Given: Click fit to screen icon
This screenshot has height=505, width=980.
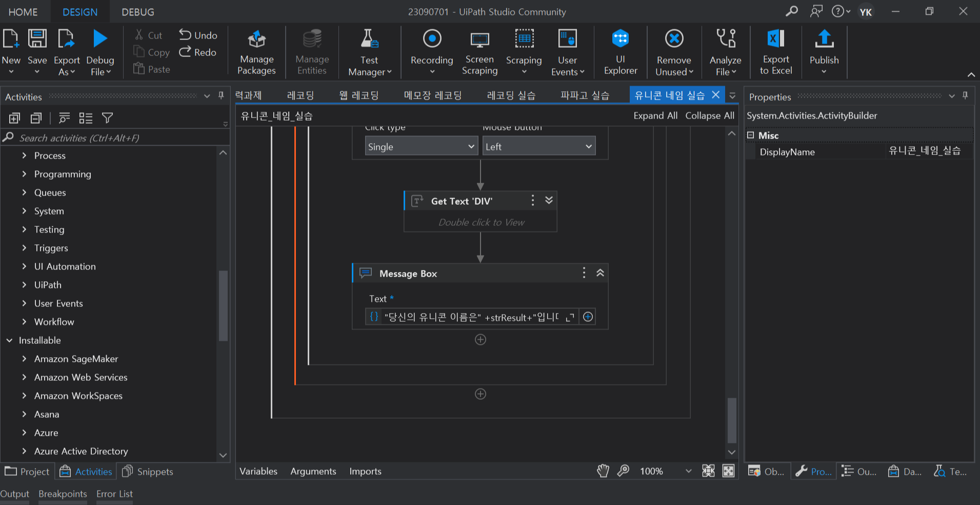Looking at the screenshot, I should [708, 471].
